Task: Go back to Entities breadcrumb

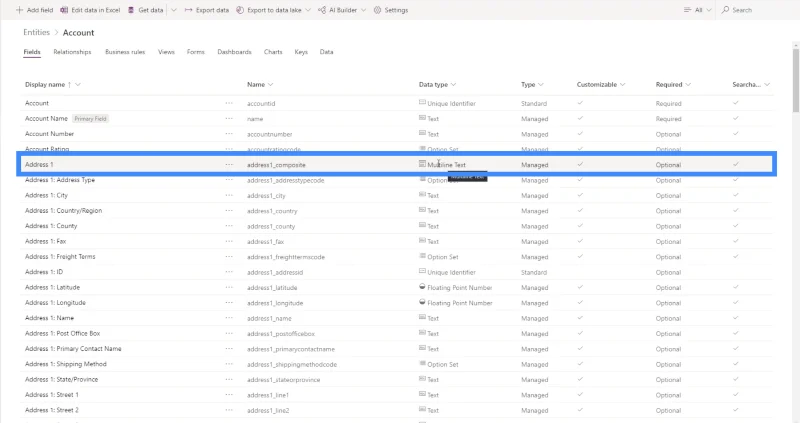Action: click(x=37, y=32)
